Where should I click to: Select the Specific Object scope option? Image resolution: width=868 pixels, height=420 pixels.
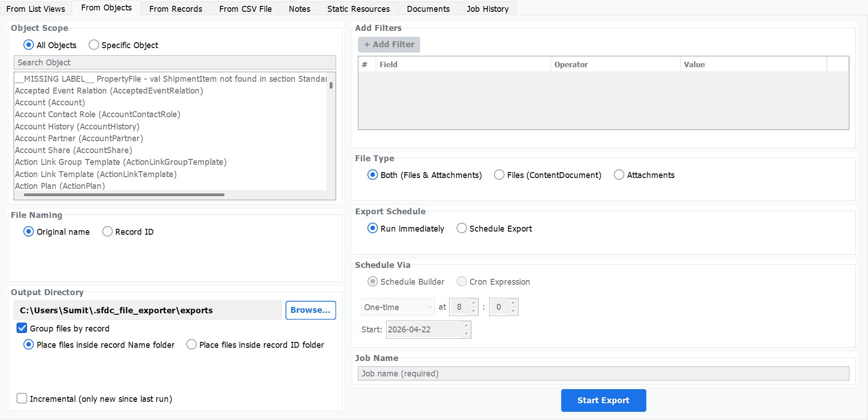click(94, 44)
